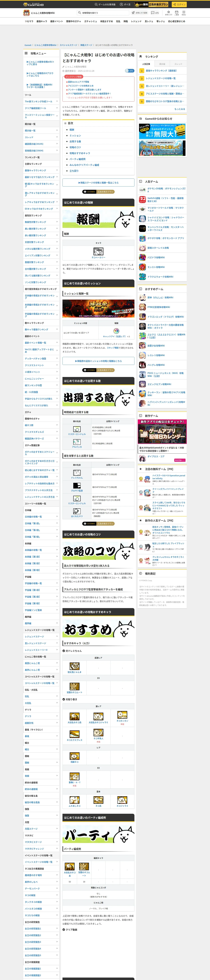Open the MENU hamburger icon in header
This screenshot has height=980, width=210.
tap(183, 13)
